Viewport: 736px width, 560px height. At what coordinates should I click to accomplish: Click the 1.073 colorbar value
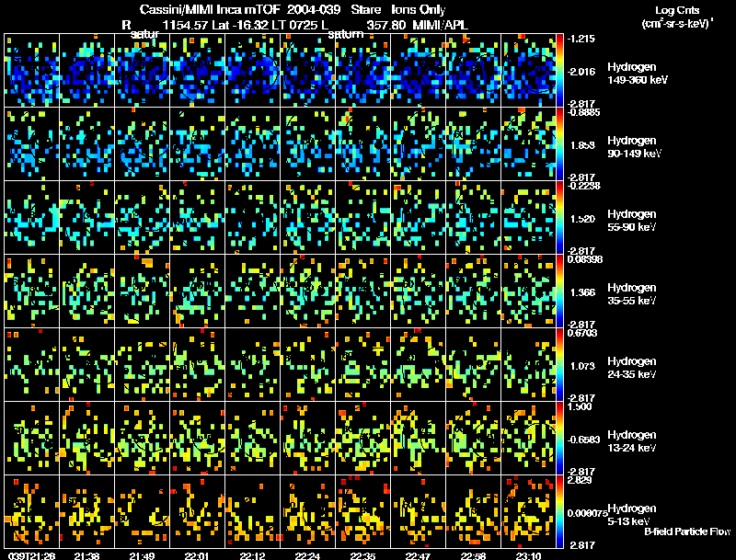582,366
